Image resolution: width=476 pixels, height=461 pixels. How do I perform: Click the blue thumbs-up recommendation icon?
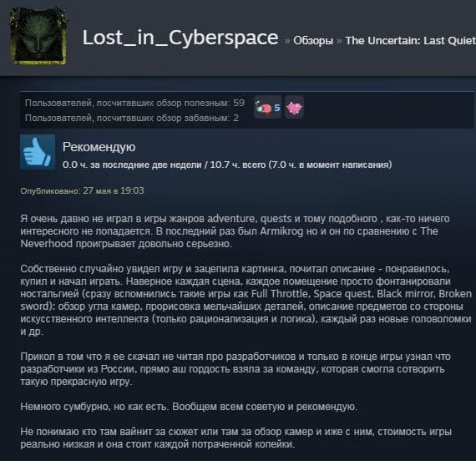coord(38,151)
